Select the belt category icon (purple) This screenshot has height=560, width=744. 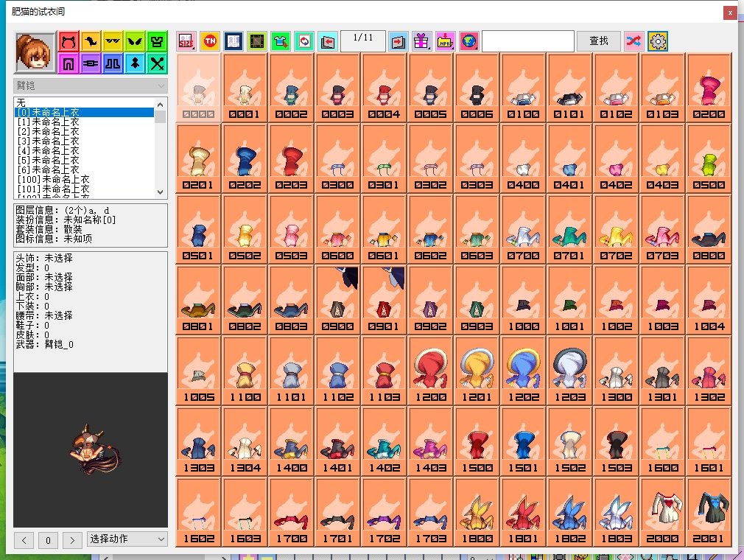[91, 63]
